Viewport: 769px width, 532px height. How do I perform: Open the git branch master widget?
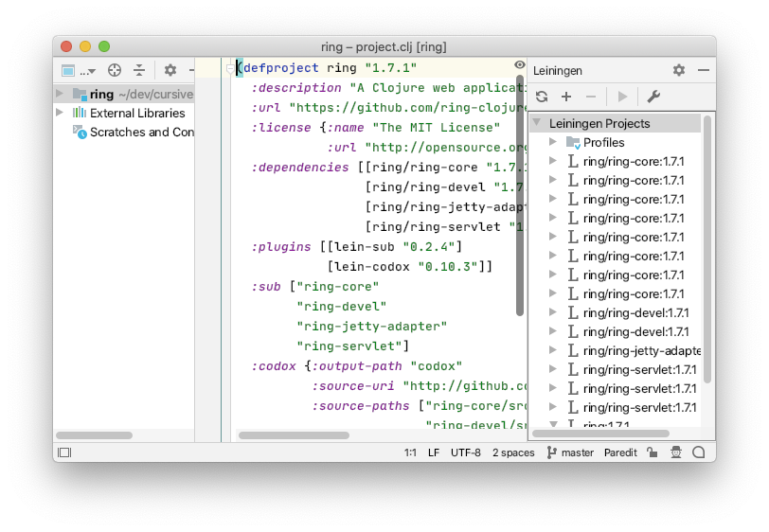(570, 452)
